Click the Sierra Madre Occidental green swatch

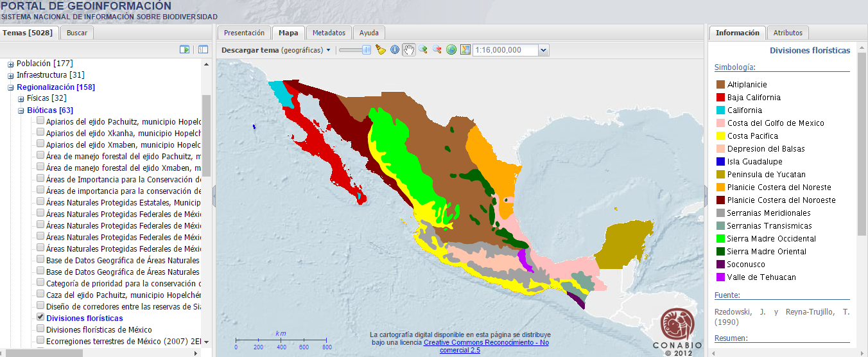720,239
